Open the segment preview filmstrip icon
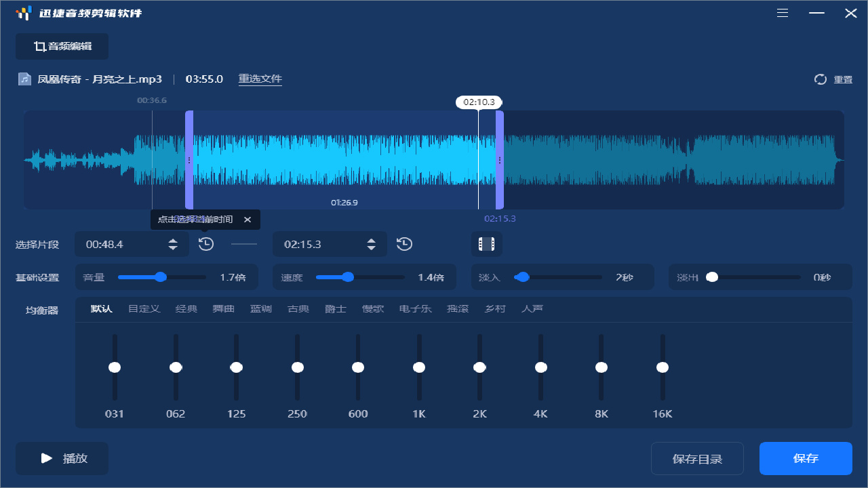 486,243
